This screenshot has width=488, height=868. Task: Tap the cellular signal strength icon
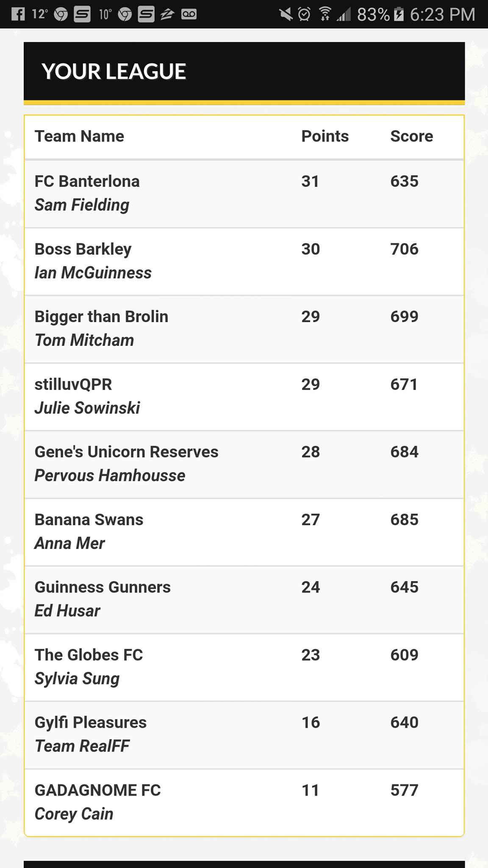point(344,14)
